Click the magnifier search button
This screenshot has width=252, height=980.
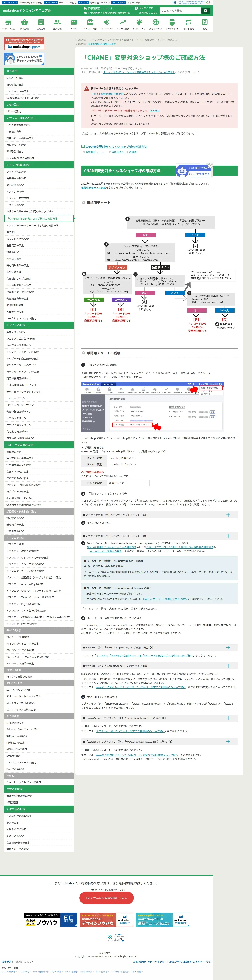coord(205,11)
